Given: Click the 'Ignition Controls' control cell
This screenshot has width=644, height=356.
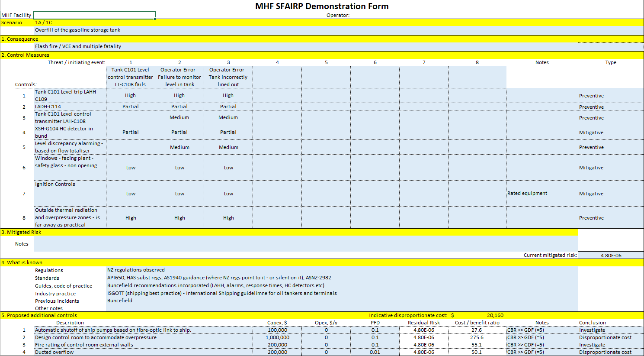Looking at the screenshot, I should (x=70, y=193).
